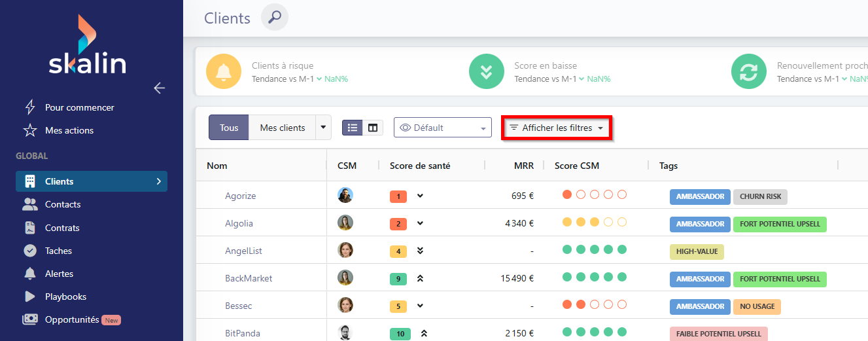Expand the Afficher les filtres dropdown
The height and width of the screenshot is (341, 868).
pyautogui.click(x=557, y=128)
